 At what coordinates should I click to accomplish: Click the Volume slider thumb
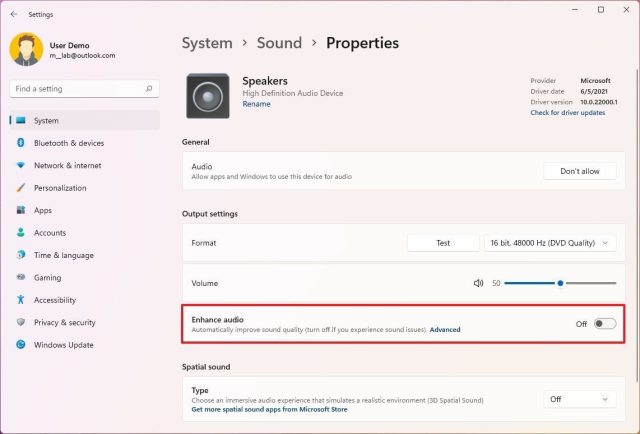(560, 283)
